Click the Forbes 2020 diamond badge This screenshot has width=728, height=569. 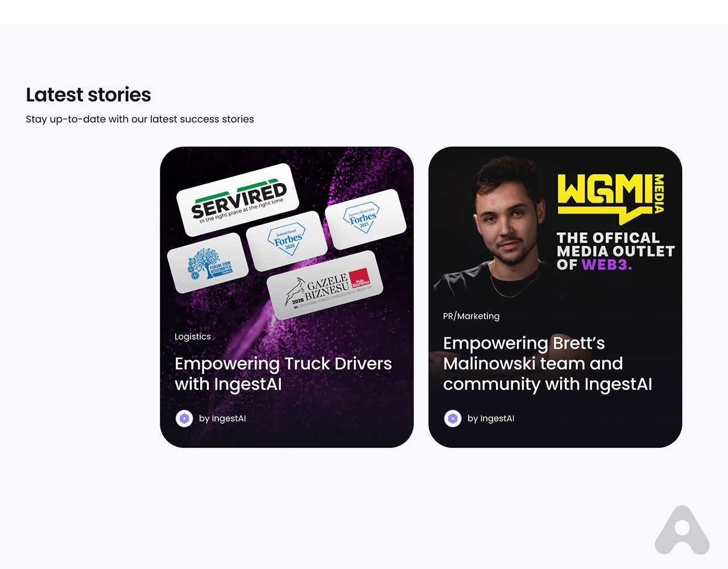coord(287,241)
